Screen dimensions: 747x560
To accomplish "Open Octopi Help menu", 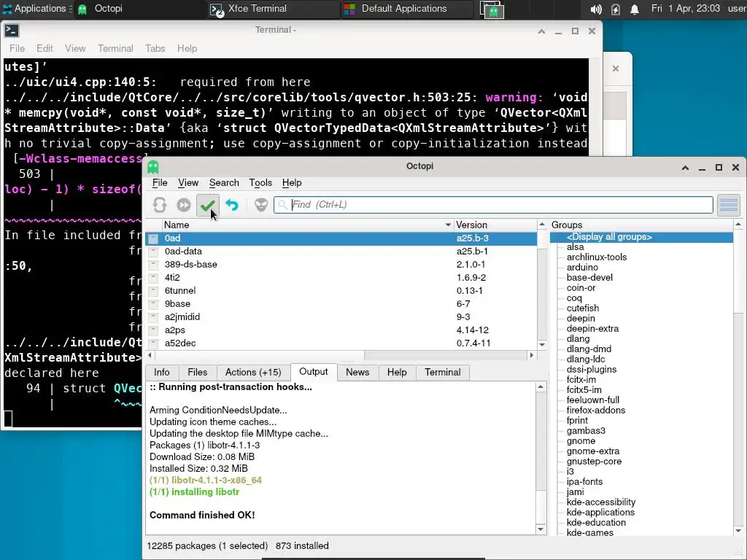I will (292, 183).
